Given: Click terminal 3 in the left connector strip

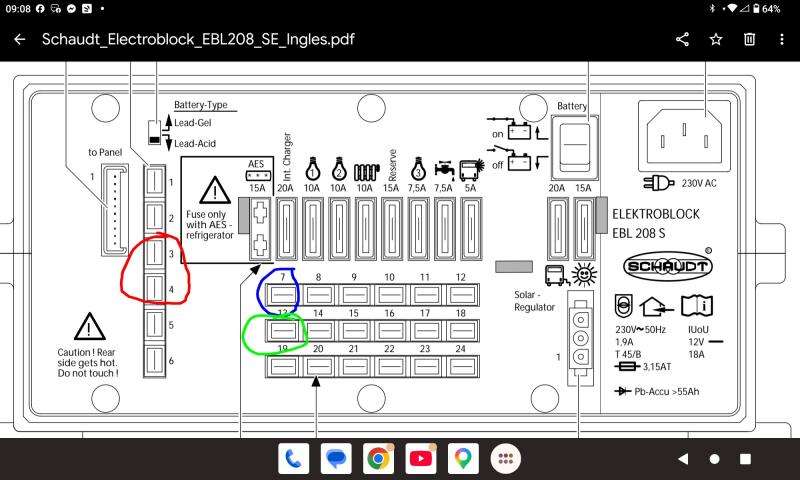Looking at the screenshot, I should (155, 253).
